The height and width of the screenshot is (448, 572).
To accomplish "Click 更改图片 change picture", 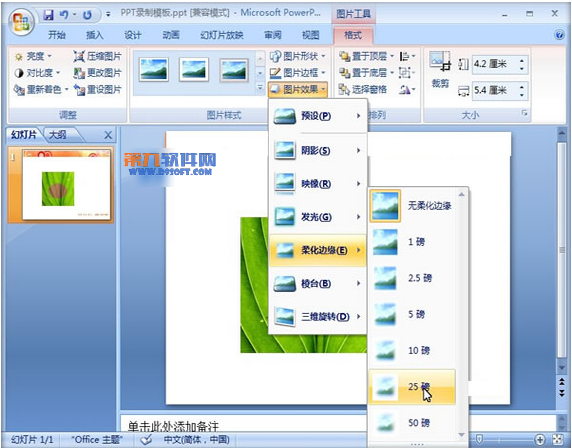I will 97,73.
